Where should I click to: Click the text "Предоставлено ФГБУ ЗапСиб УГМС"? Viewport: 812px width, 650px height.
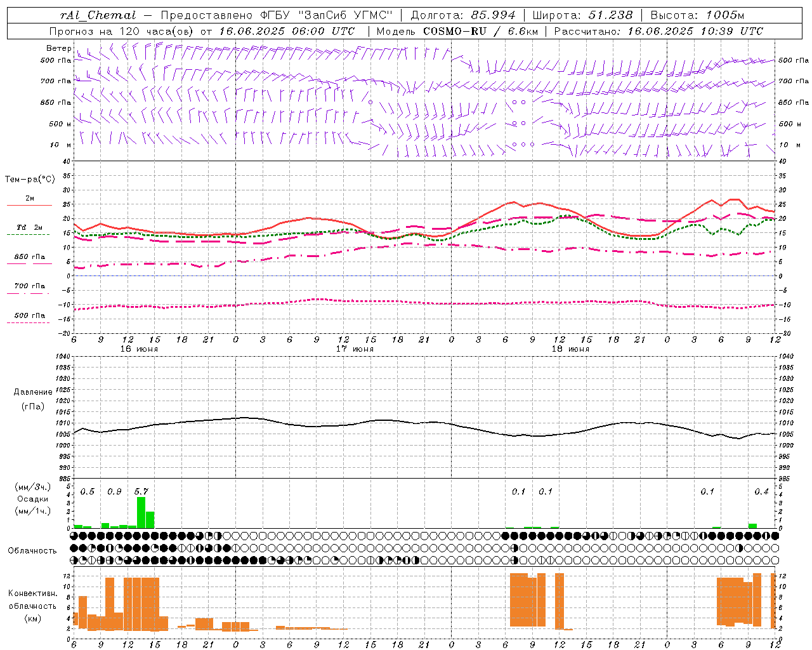coord(277,15)
